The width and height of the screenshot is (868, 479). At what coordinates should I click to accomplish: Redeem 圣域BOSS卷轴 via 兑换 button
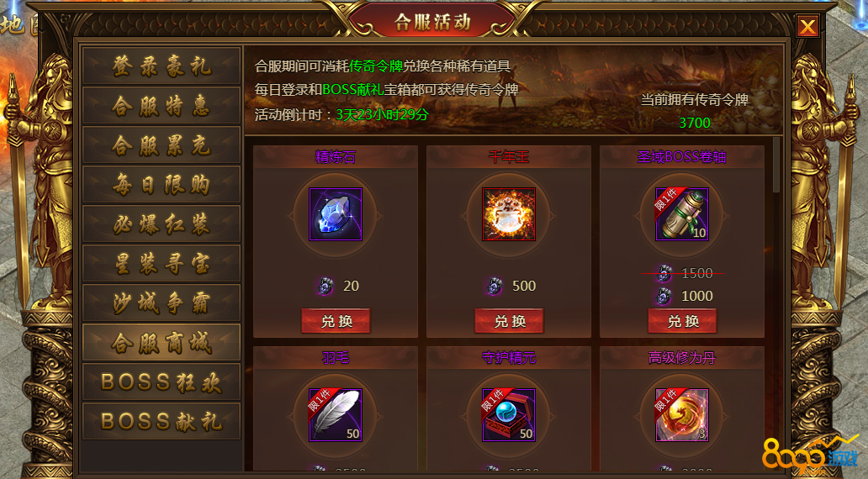click(x=683, y=321)
